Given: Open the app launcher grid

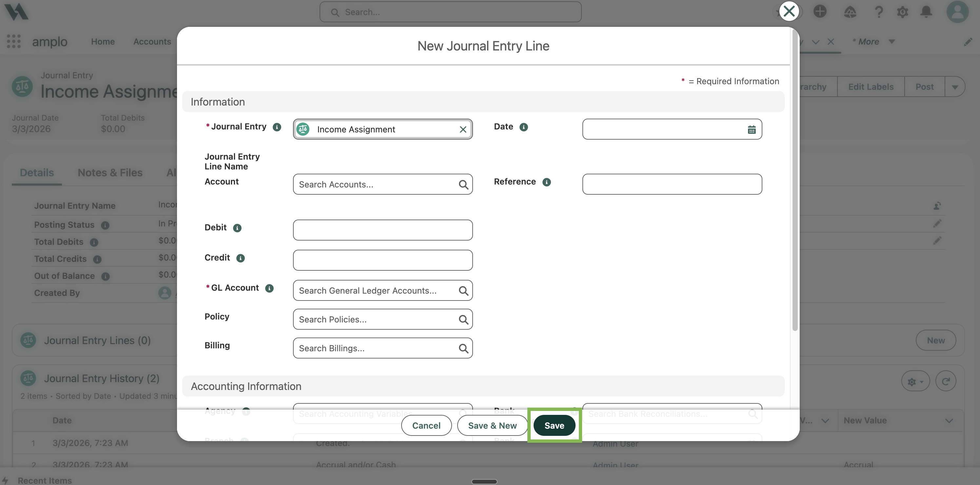Looking at the screenshot, I should click(14, 42).
